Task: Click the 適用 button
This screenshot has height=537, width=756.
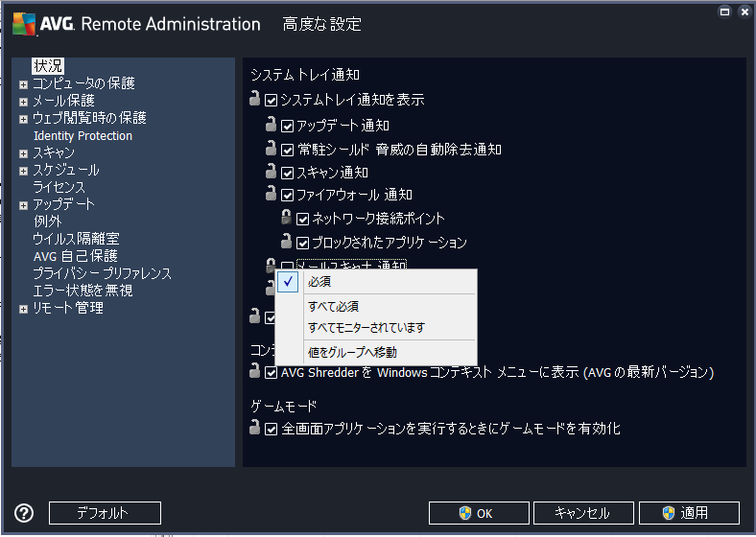Action: coord(689,513)
